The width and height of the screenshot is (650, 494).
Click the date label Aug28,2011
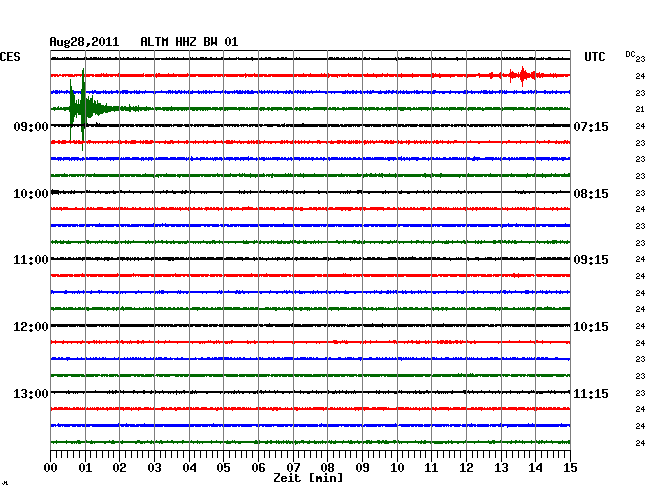[84, 42]
